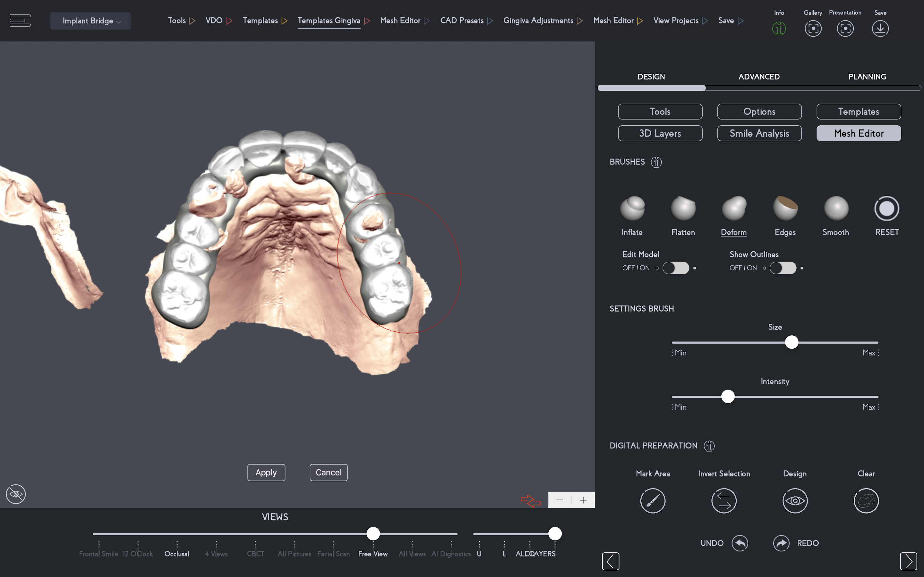This screenshot has height=577, width=924.
Task: Open Gingiva Adjustments workflow step
Action: click(538, 21)
